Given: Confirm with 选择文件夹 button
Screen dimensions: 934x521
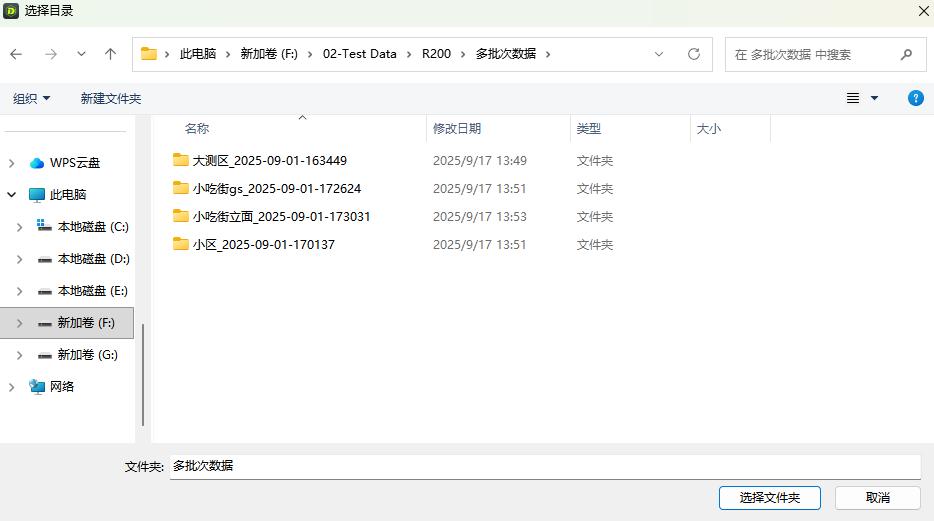Looking at the screenshot, I should [x=770, y=498].
